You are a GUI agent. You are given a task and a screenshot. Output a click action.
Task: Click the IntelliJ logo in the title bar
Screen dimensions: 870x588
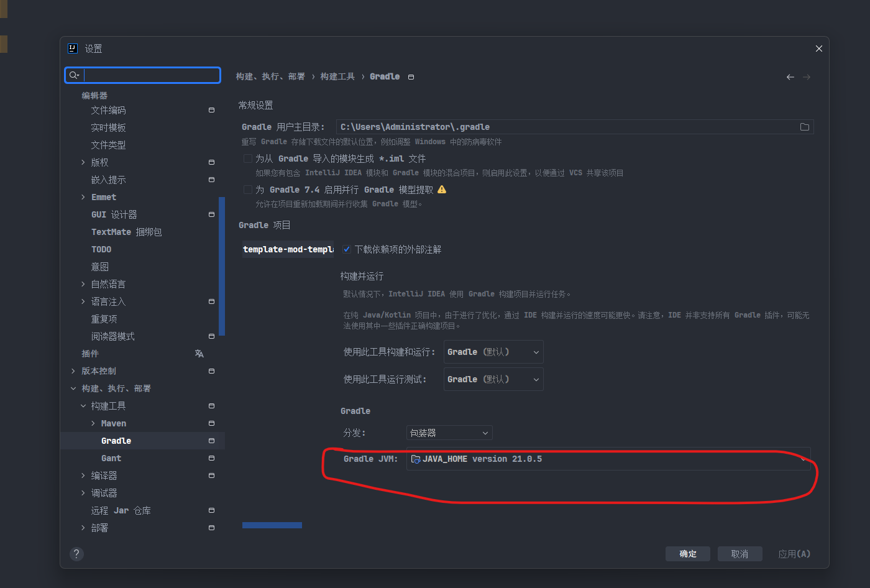73,48
